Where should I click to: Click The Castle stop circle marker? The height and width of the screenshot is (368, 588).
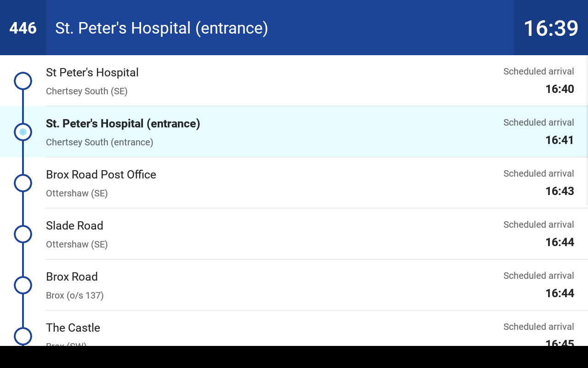coord(23,336)
